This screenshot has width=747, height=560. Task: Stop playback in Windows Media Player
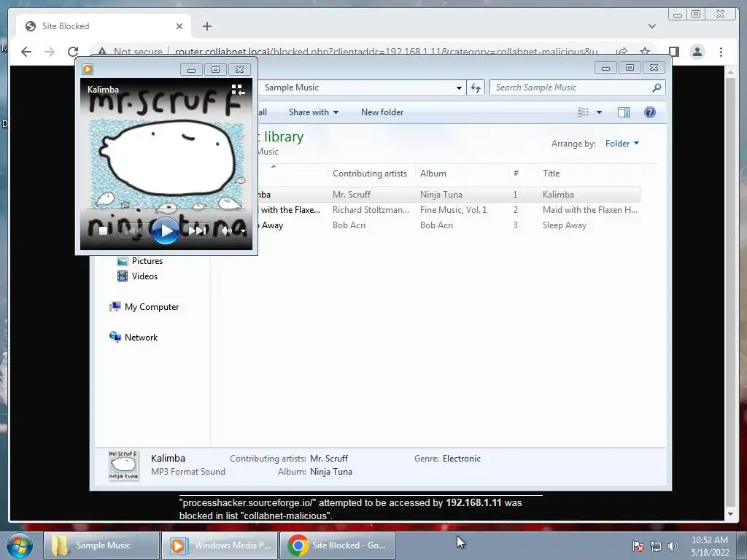click(x=103, y=231)
